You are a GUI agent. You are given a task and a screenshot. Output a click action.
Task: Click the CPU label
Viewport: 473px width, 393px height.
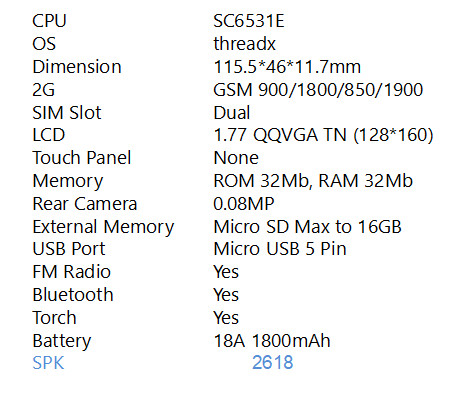pos(49,21)
